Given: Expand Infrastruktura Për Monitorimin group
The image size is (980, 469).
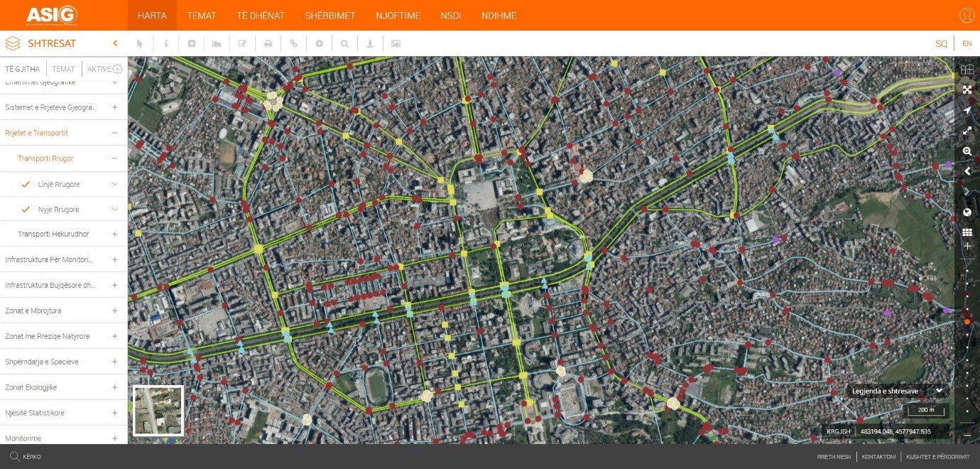Looking at the screenshot, I should pos(114,259).
